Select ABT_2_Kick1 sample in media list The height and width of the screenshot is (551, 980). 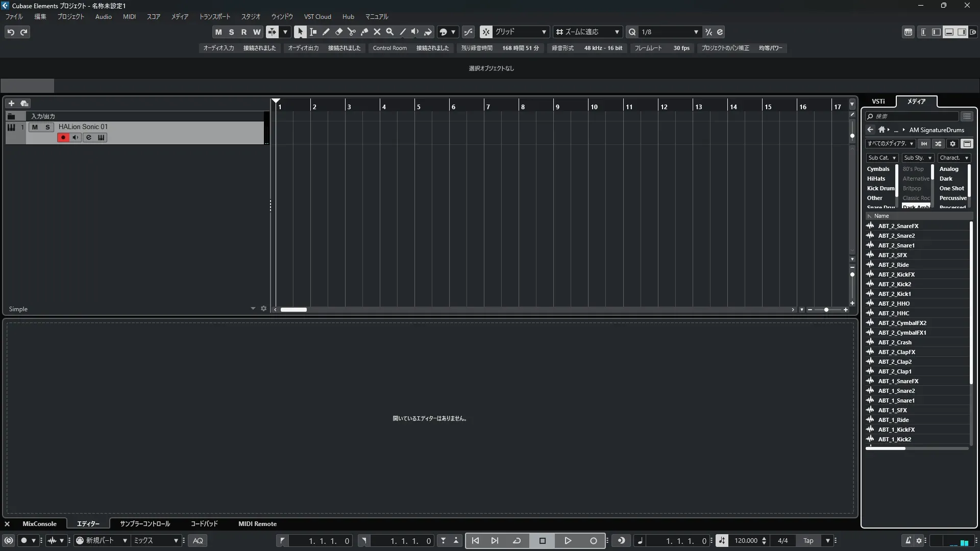[894, 294]
